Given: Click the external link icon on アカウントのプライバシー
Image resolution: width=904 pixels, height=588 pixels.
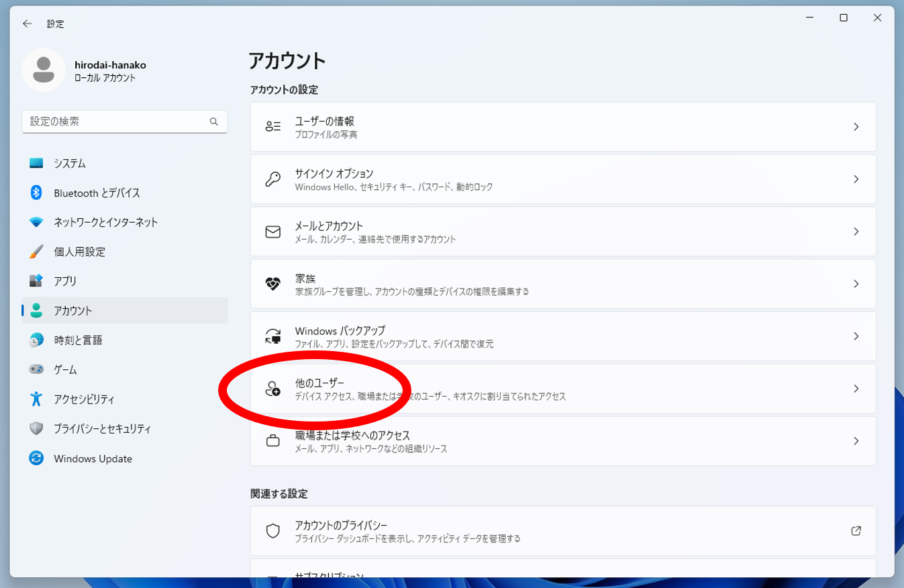Looking at the screenshot, I should pos(856,531).
